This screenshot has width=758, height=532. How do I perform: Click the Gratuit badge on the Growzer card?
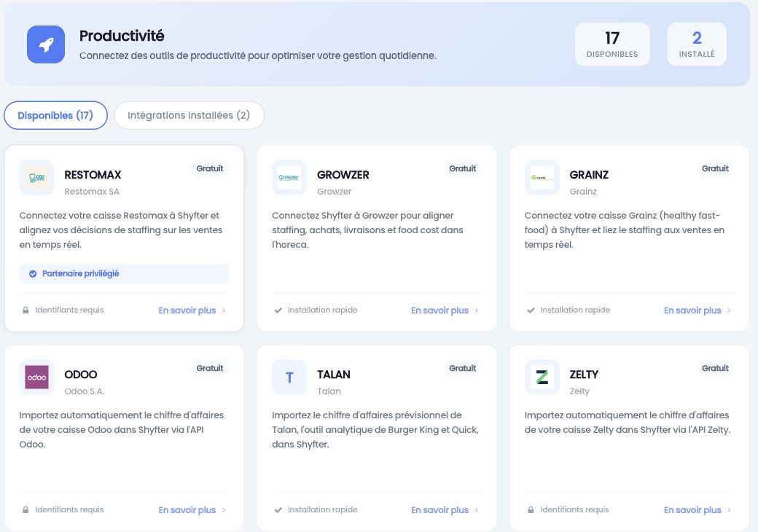click(x=463, y=168)
